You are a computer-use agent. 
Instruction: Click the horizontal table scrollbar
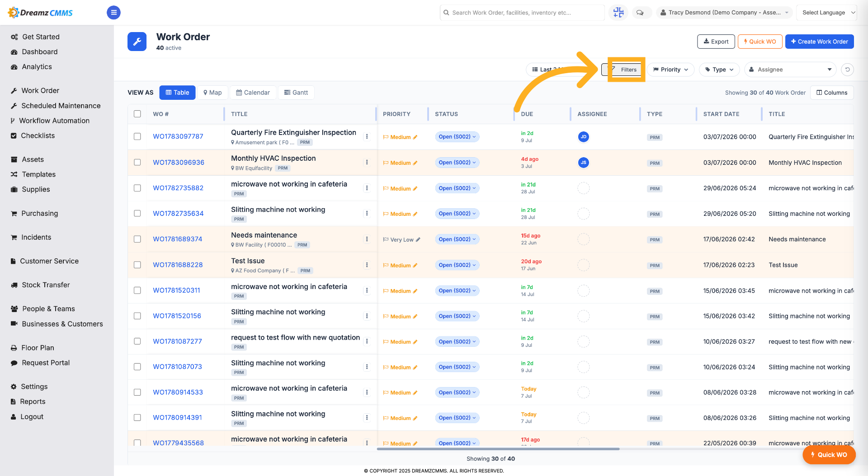[x=498, y=449]
